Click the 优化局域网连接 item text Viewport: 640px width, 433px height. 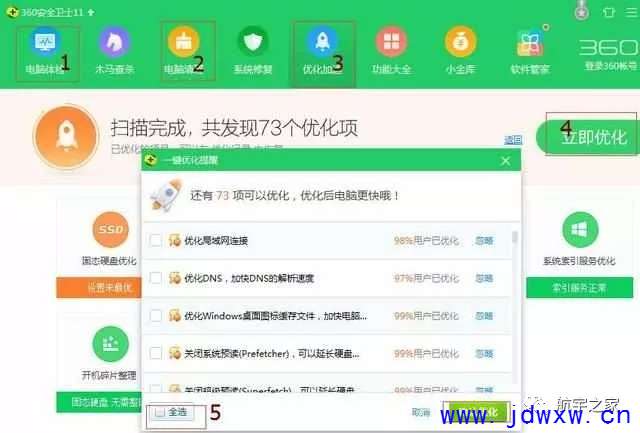[x=216, y=241]
